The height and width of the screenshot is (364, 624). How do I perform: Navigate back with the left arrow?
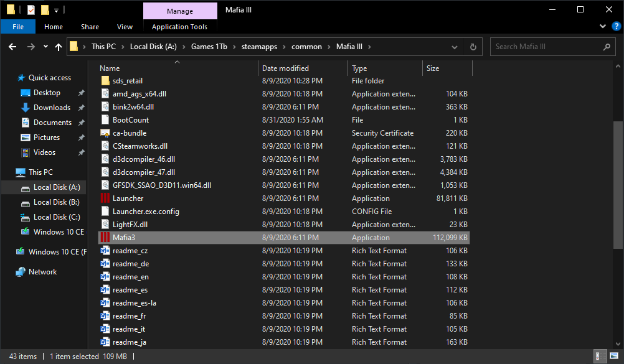12,47
